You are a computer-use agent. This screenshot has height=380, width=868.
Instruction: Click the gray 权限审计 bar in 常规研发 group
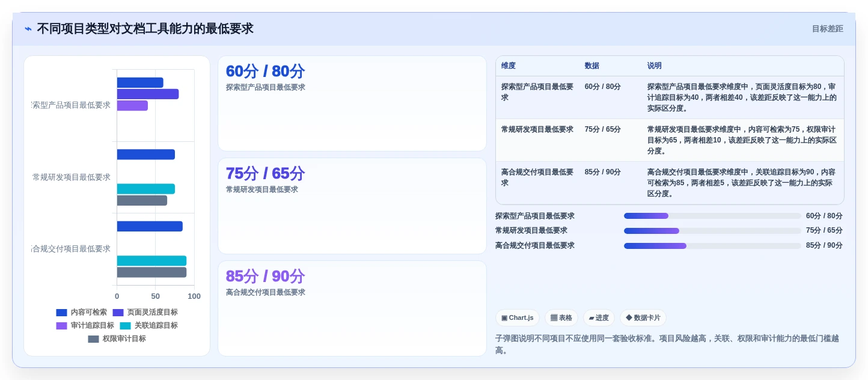click(x=142, y=200)
